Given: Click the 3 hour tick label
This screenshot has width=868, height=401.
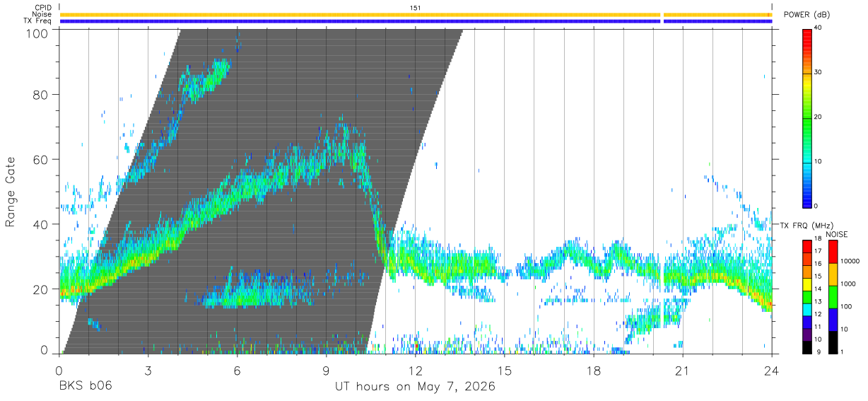Looking at the screenshot, I should tap(148, 369).
